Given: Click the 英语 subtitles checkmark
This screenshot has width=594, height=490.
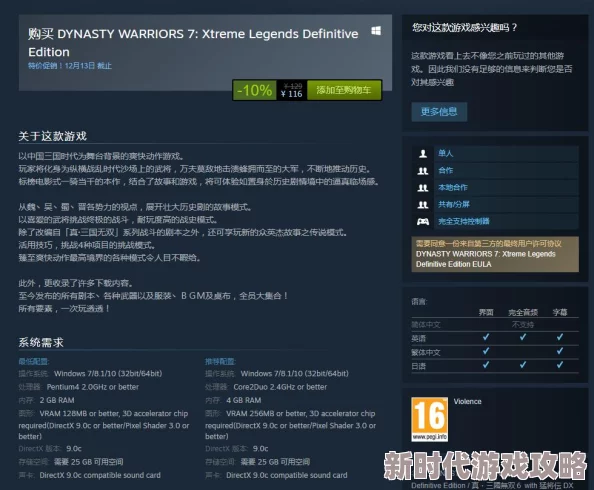Looking at the screenshot, I should pyautogui.click(x=560, y=337).
